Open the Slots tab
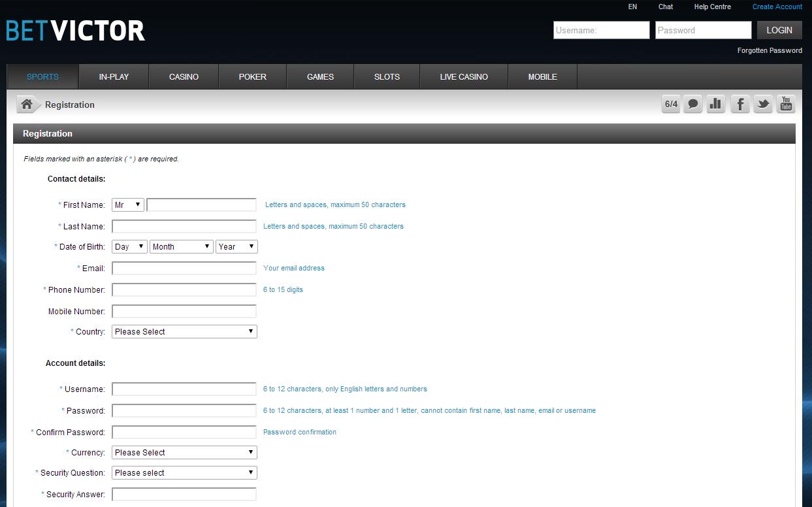The height and width of the screenshot is (507, 812). pos(387,77)
